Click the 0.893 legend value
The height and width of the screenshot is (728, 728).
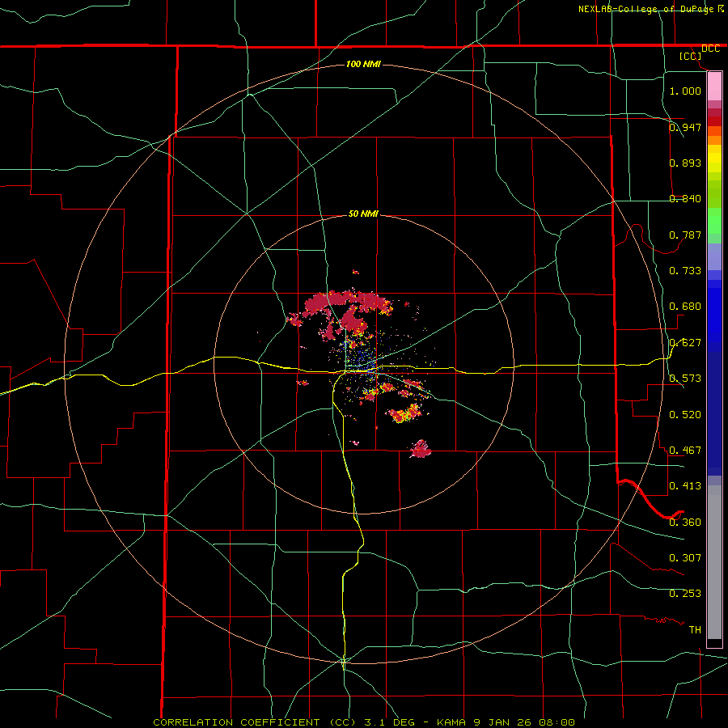point(685,163)
